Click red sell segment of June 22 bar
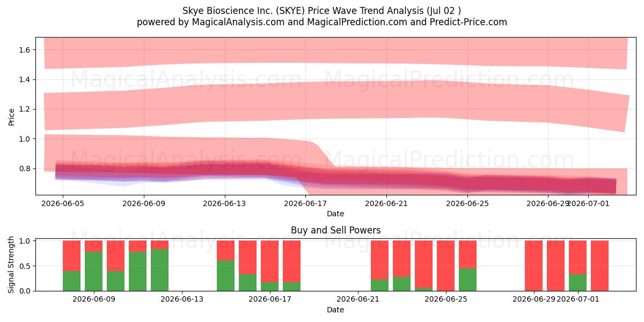This screenshot has height=322, width=644. [x=380, y=260]
